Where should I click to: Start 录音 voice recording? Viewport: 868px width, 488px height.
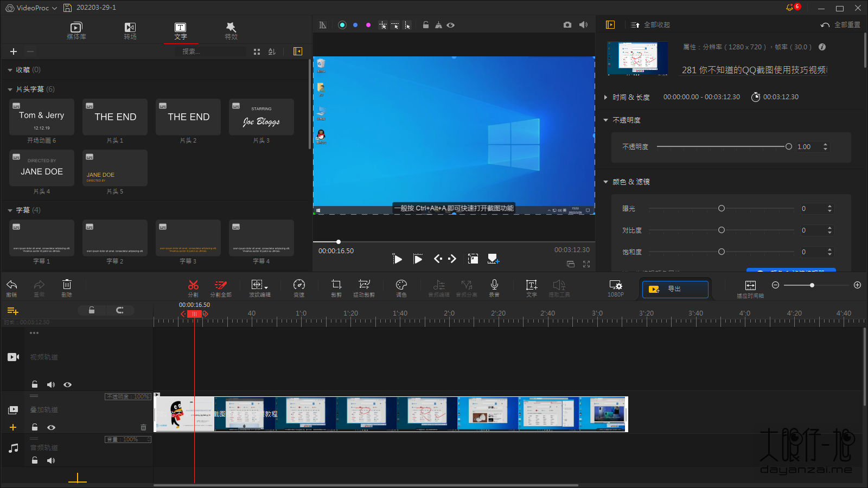(x=494, y=288)
